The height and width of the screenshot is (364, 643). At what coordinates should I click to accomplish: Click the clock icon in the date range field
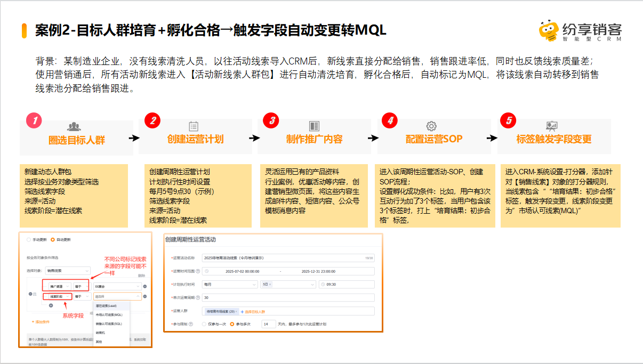[207, 271]
